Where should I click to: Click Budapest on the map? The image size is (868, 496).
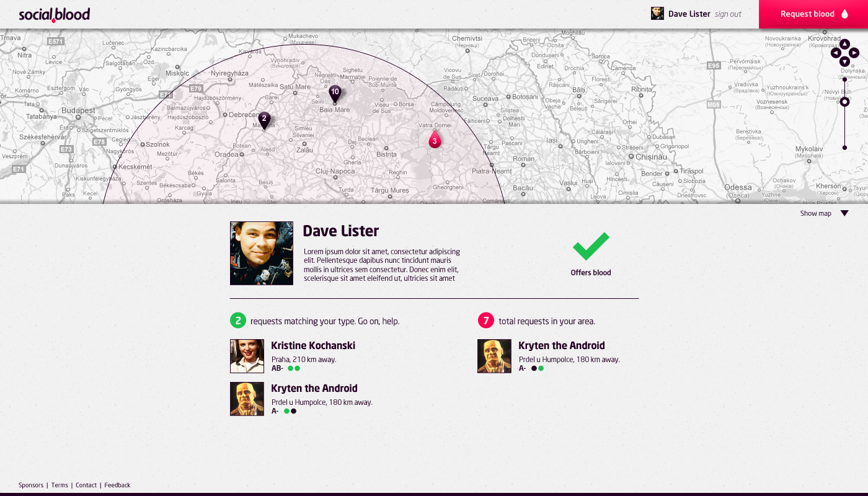78,110
